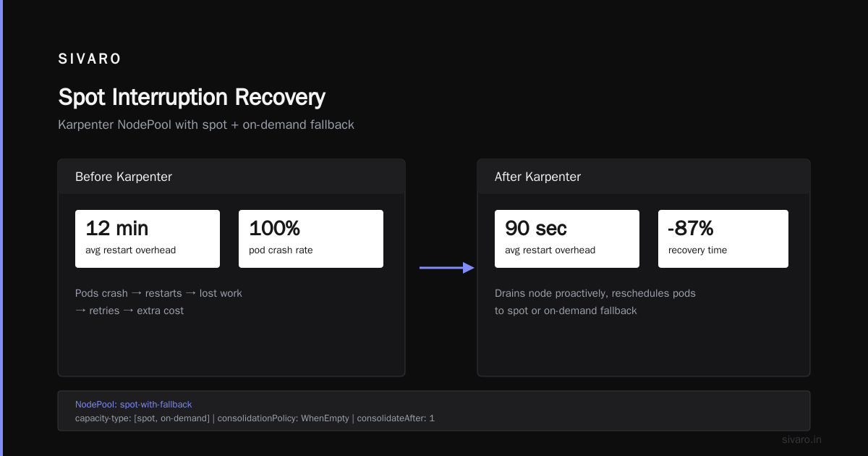Click the 'to spot or on-demand fallback' text
The height and width of the screenshot is (456, 868).
point(566,311)
